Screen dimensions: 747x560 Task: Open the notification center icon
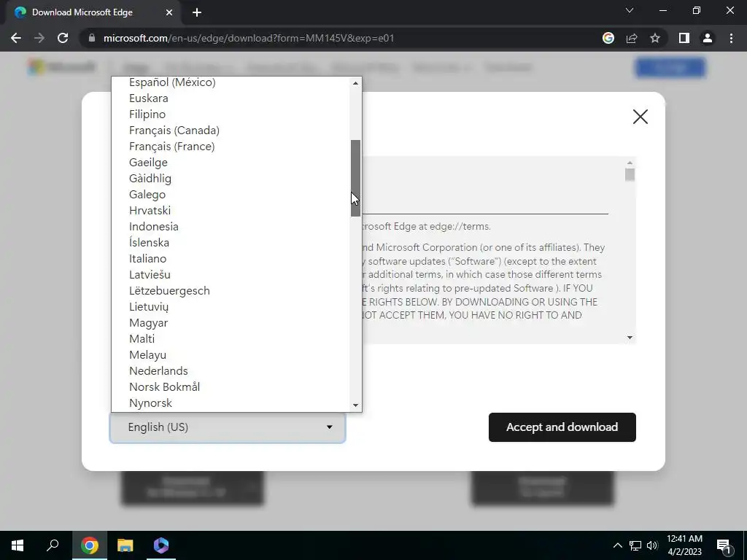click(x=724, y=545)
